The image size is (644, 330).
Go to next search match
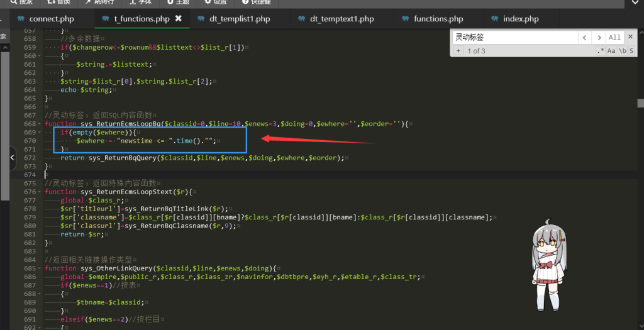[x=599, y=38]
